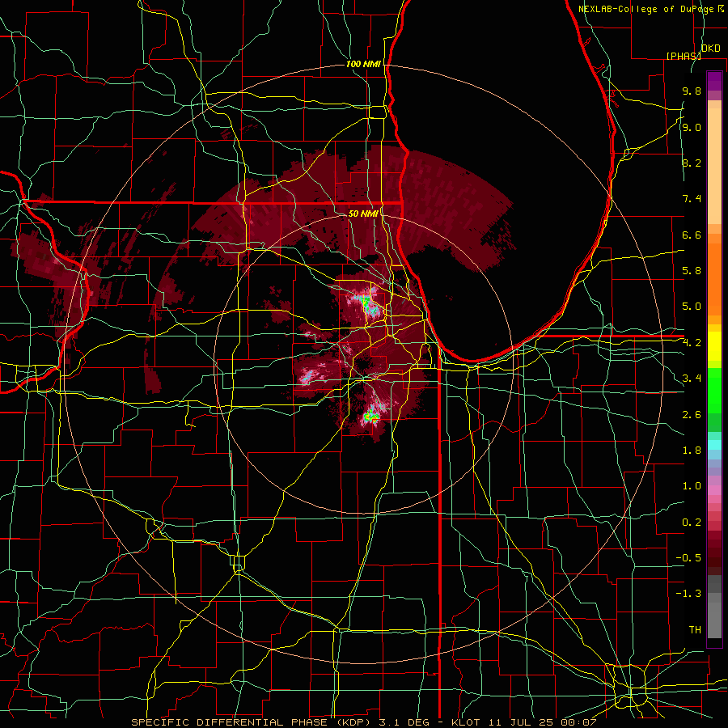Click the yellow-green KDP core south of radar
Screen dimensions: 728x728
click(370, 417)
